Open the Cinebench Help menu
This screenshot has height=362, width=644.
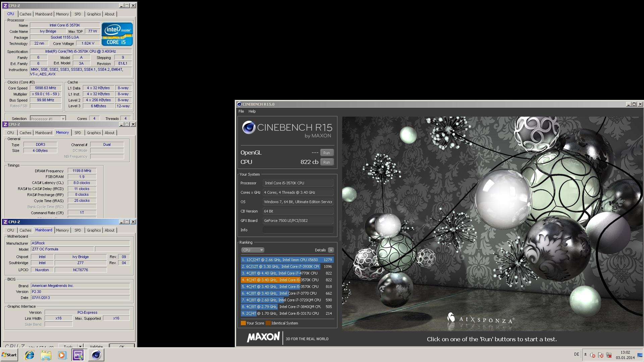[x=252, y=111]
